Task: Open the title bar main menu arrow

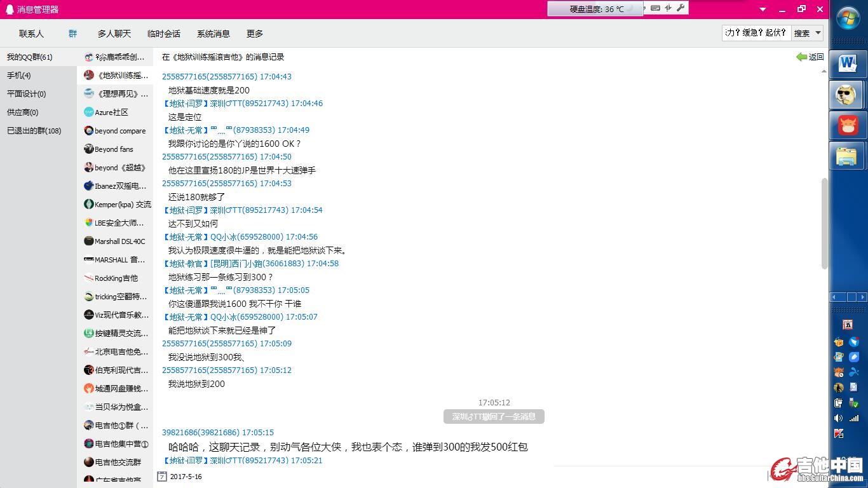Action: pos(763,9)
